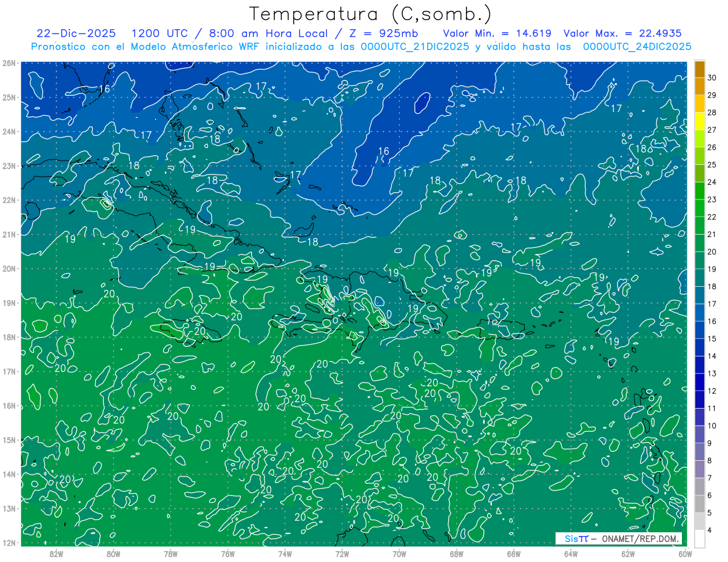Pick the purple scale segment between 7 and 8

[699, 469]
